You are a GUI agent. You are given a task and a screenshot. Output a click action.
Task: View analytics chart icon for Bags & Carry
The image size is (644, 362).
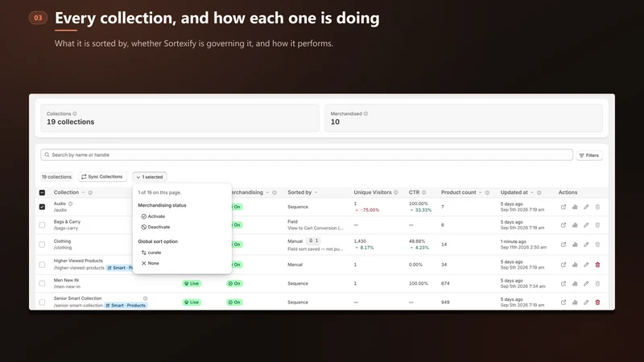(x=575, y=225)
